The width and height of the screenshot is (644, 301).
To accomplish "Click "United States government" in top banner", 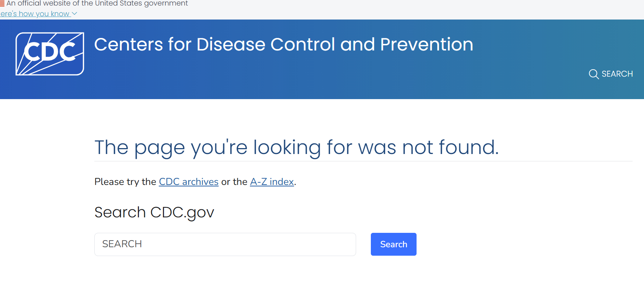I will [x=141, y=3].
